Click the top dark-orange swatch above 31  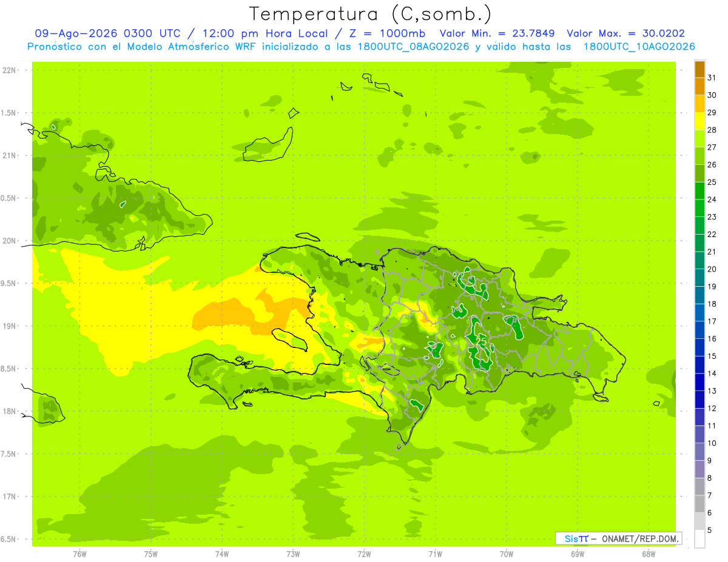pos(699,69)
